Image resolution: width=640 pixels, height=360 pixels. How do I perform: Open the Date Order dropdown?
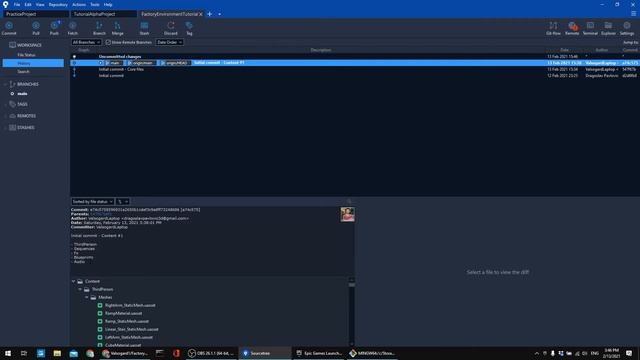point(169,42)
